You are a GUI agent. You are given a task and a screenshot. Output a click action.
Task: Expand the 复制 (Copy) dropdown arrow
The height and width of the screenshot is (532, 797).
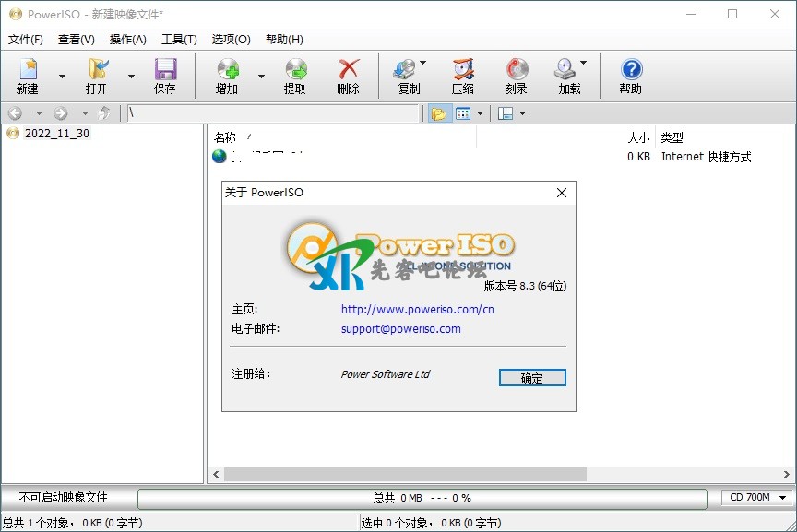(423, 64)
